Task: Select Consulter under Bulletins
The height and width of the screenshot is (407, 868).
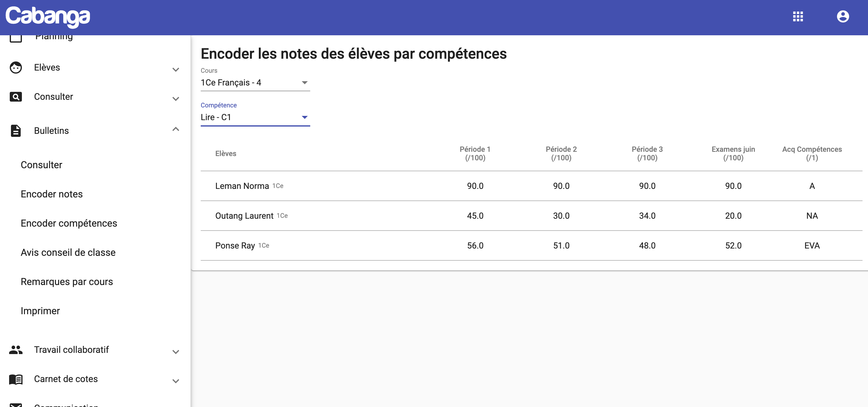Action: click(41, 165)
